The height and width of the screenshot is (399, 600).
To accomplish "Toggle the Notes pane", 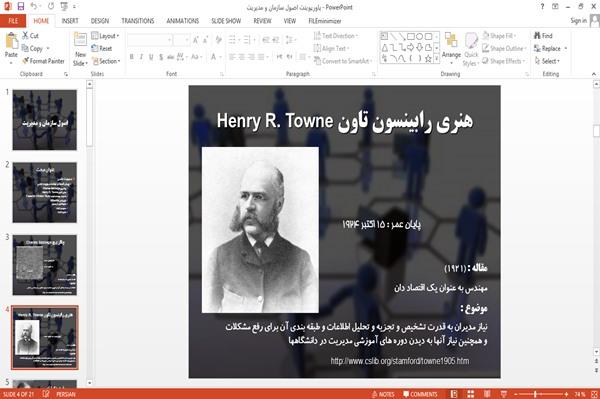I will click(383, 394).
